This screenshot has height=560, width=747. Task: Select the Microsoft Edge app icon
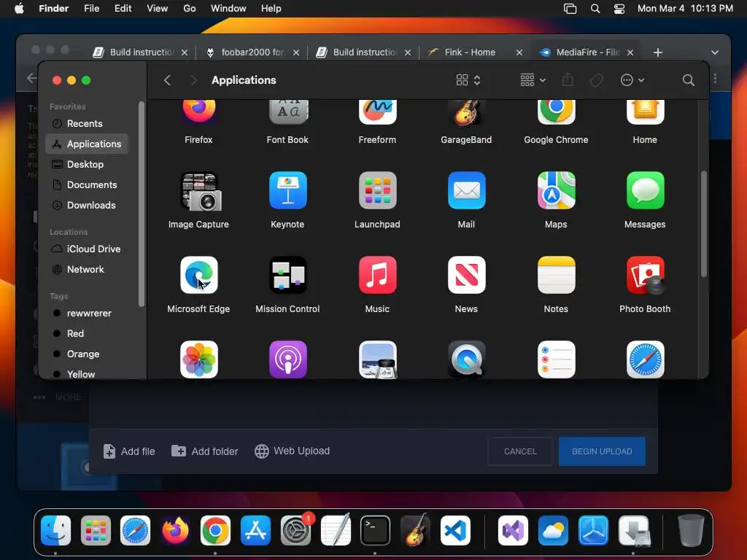click(198, 275)
